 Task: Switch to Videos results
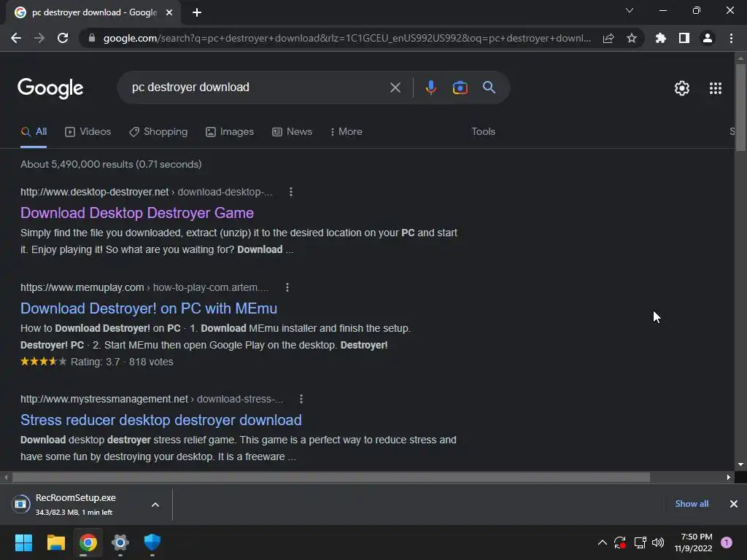tap(88, 132)
